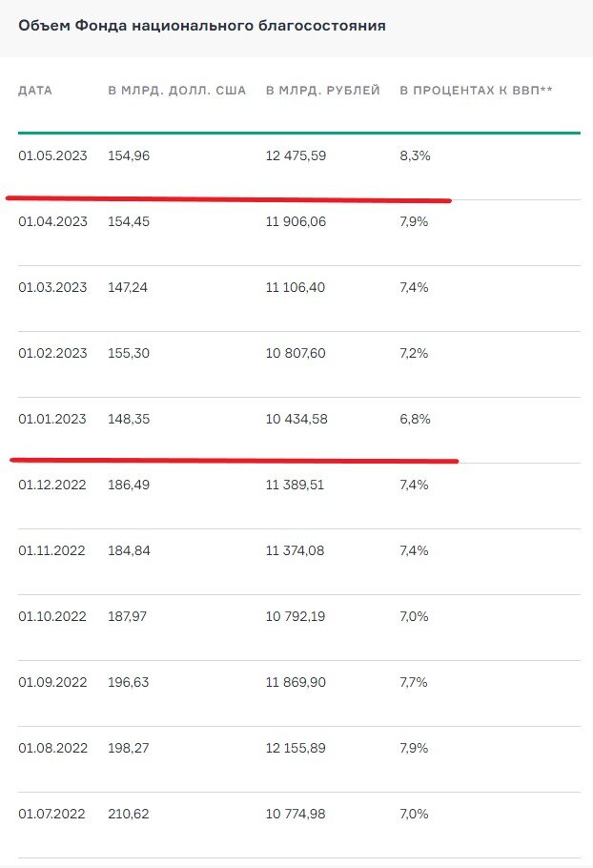593x868 pixels.
Task: Select the rubles value 10 434,58
Action: pyautogui.click(x=296, y=419)
